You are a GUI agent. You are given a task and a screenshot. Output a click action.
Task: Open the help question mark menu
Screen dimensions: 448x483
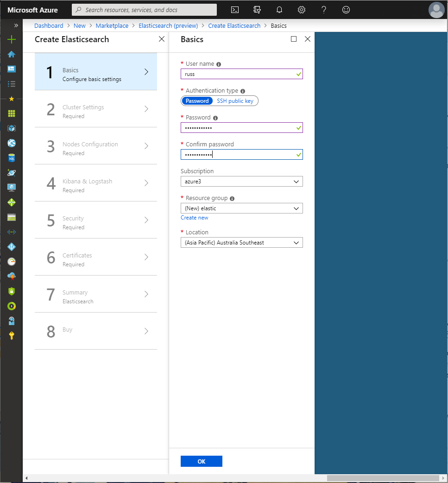323,10
